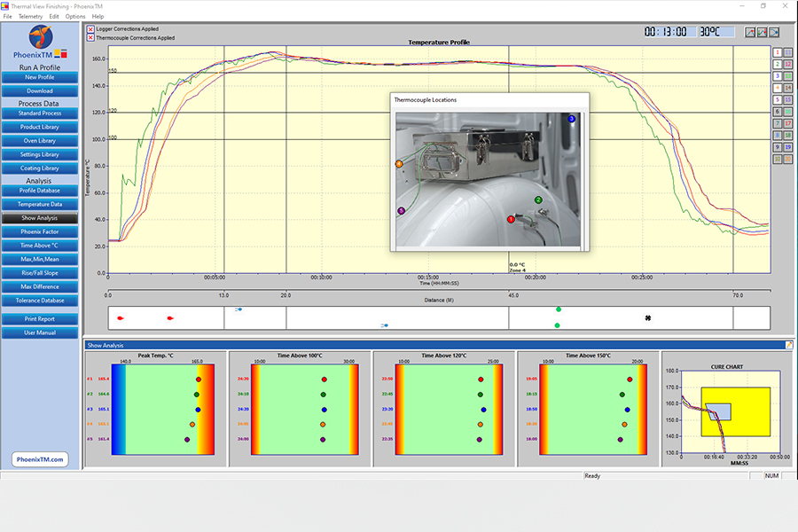Open the Help menu

(x=98, y=16)
